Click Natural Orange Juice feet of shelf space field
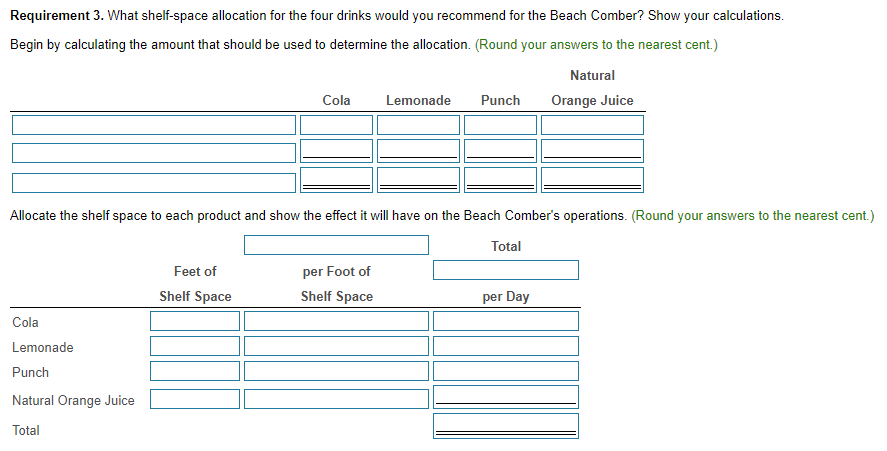 coord(195,399)
